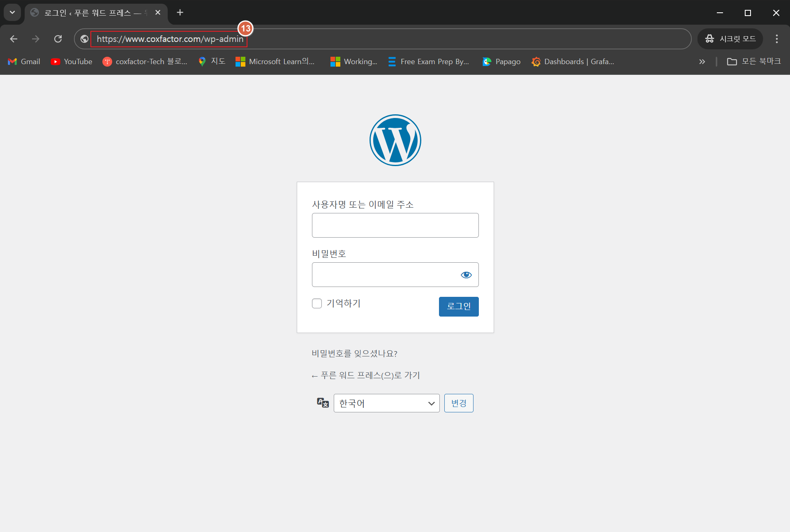Click the site info globe icon in address bar
790x532 pixels.
84,39
